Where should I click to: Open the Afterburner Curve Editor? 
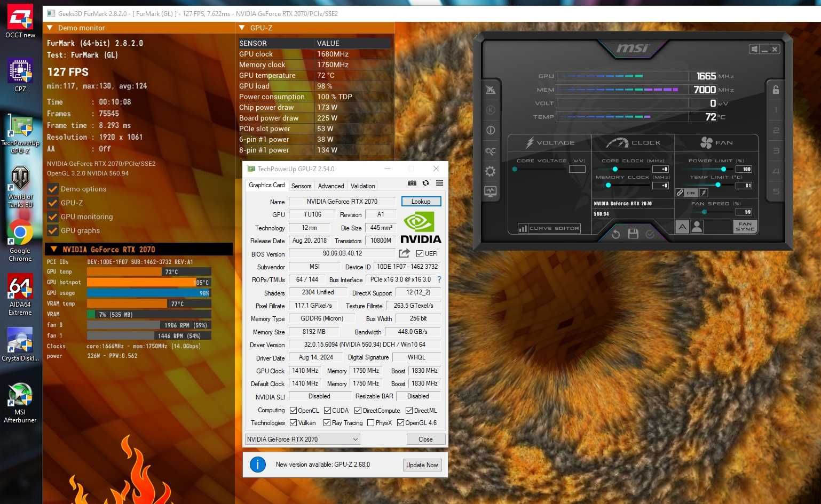point(549,228)
